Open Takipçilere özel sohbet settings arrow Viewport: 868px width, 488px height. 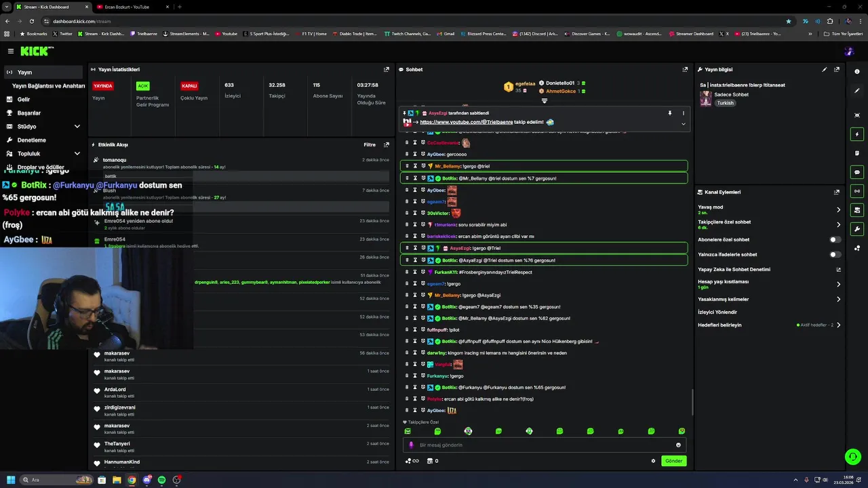pyautogui.click(x=838, y=224)
